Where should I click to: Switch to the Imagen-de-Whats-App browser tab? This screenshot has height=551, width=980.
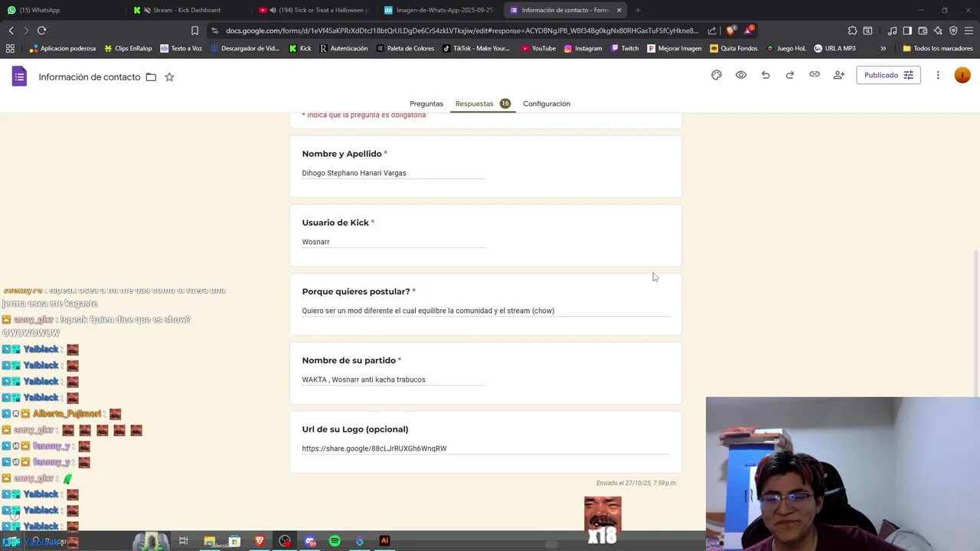point(439,10)
